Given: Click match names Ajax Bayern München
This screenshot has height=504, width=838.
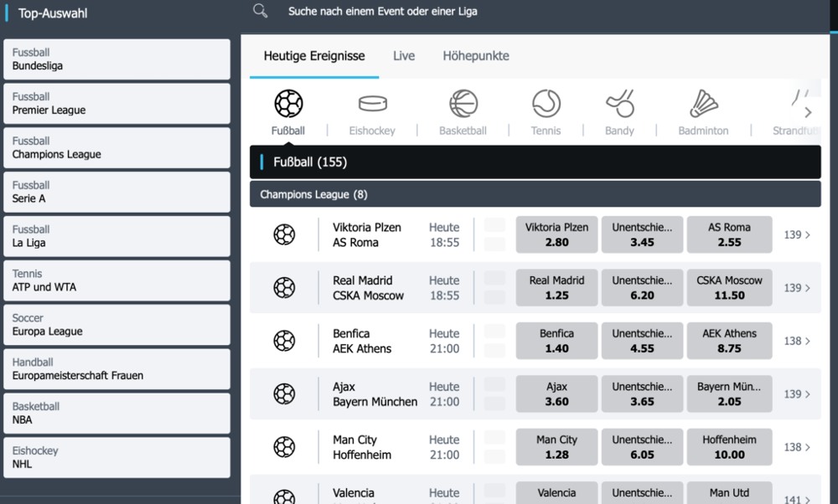Looking at the screenshot, I should [375, 394].
